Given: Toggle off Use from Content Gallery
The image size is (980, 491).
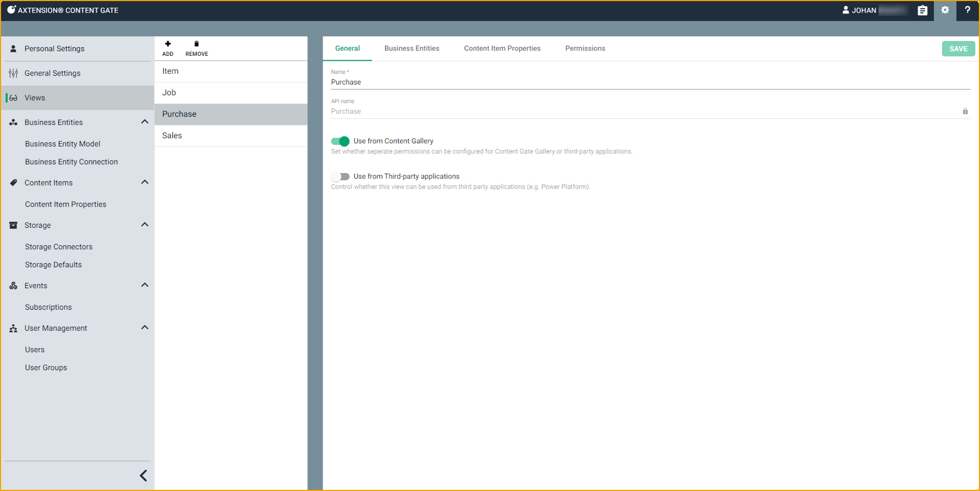Looking at the screenshot, I should (x=340, y=141).
